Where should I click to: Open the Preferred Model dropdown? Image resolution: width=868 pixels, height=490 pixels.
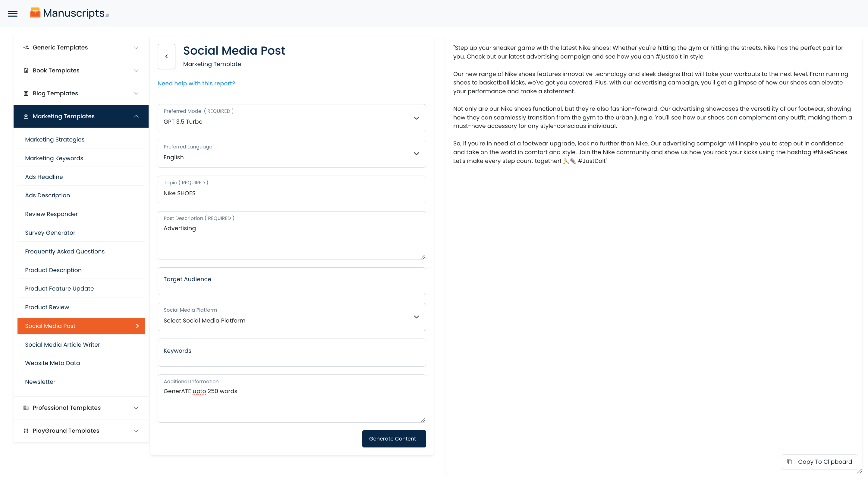point(291,118)
